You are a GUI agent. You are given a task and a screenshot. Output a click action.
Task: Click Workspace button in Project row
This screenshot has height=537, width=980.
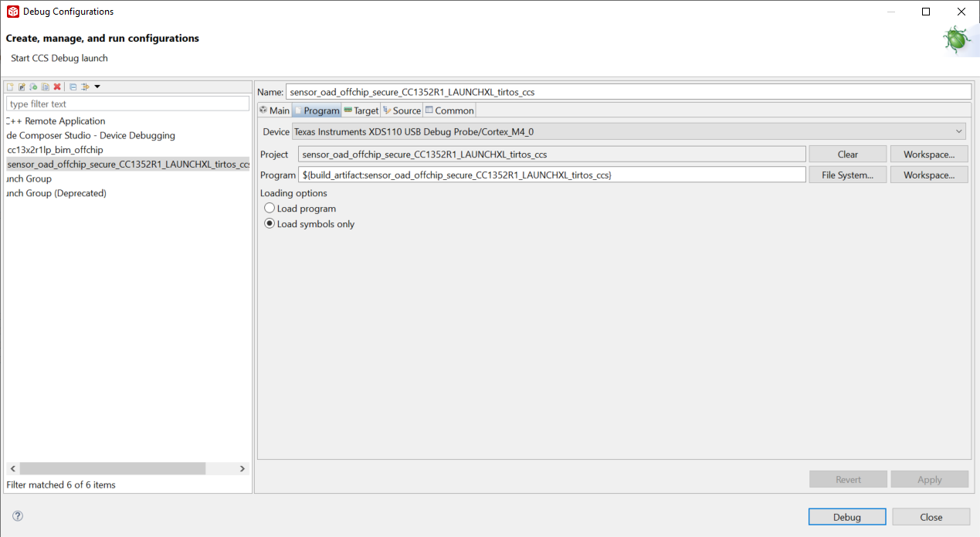click(x=929, y=155)
